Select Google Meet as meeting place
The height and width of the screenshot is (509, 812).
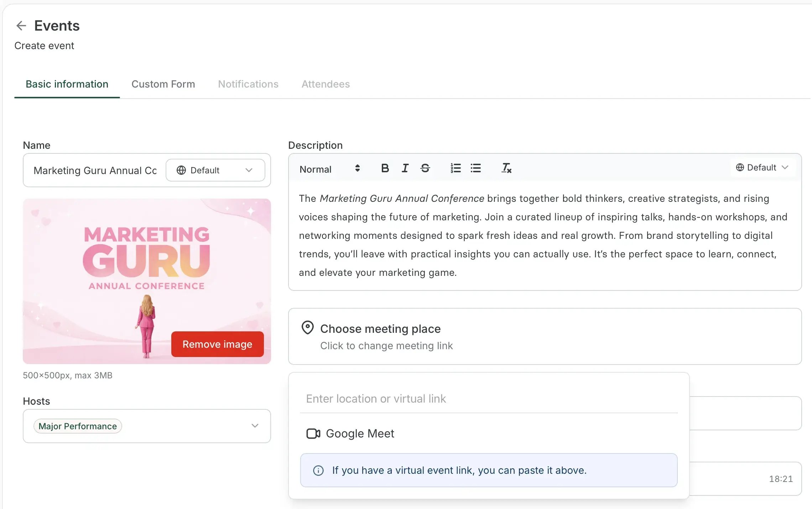click(360, 434)
